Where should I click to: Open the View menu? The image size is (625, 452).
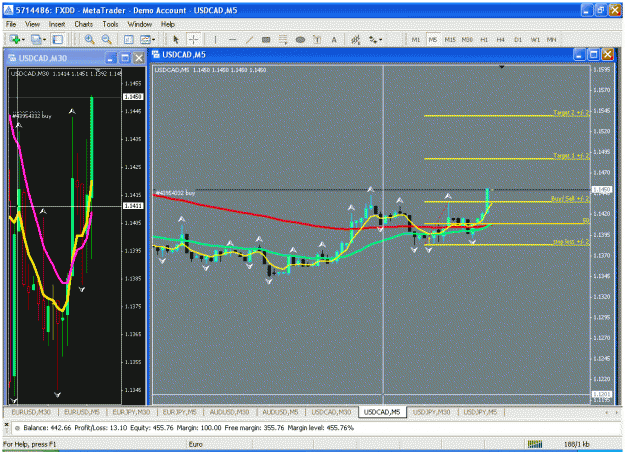pyautogui.click(x=32, y=24)
